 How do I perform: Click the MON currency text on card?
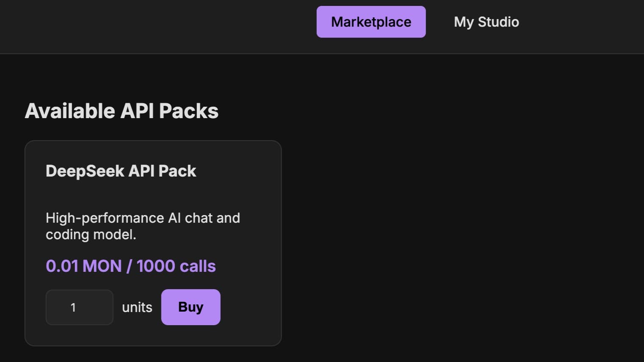[102, 266]
